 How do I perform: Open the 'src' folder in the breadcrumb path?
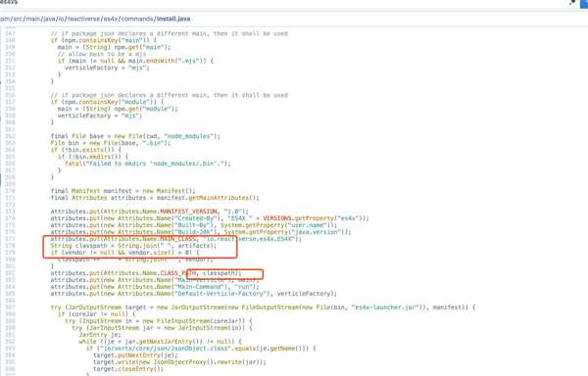point(19,19)
